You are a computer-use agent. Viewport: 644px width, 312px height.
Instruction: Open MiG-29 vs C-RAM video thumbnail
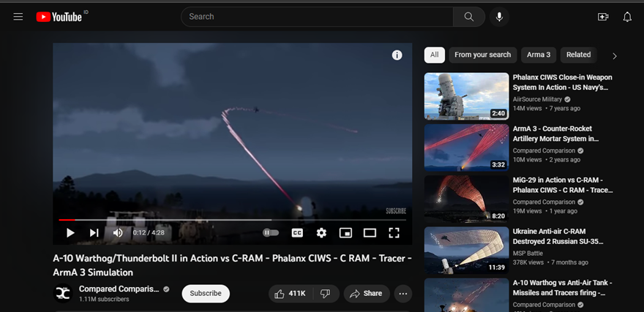pyautogui.click(x=467, y=199)
